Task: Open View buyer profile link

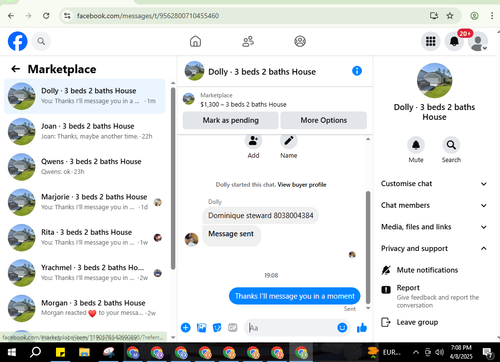Action: coord(302,185)
